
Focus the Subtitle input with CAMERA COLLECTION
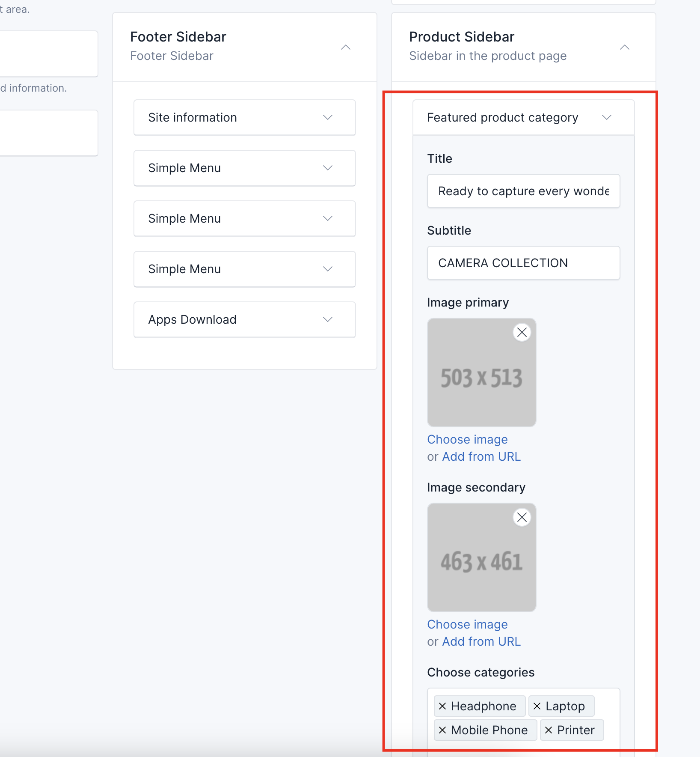coord(524,263)
